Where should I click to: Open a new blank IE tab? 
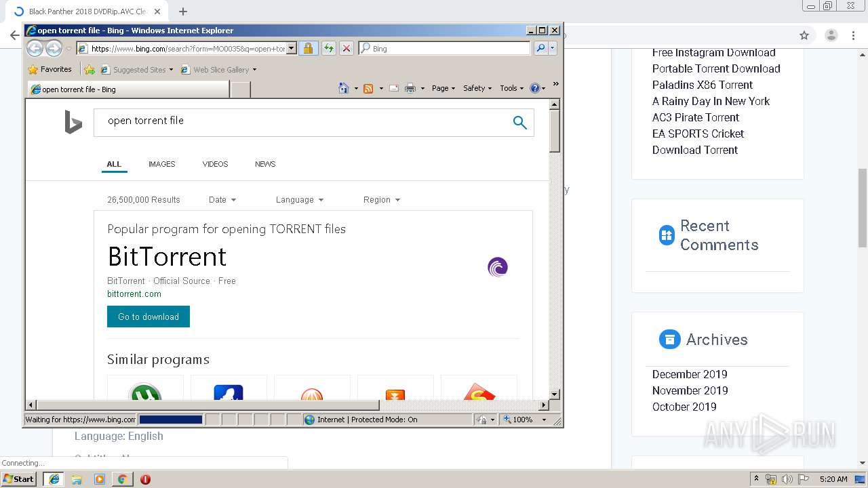(241, 89)
